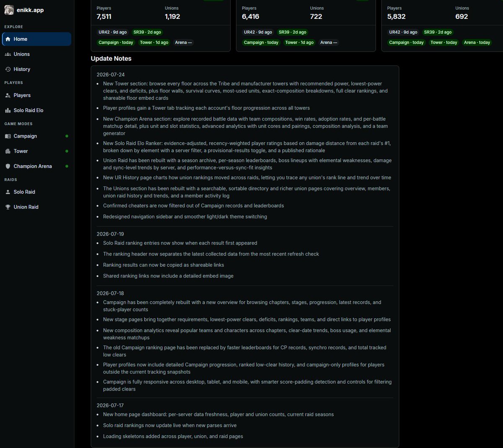Click the green status dot beside Campaign

[x=67, y=136]
